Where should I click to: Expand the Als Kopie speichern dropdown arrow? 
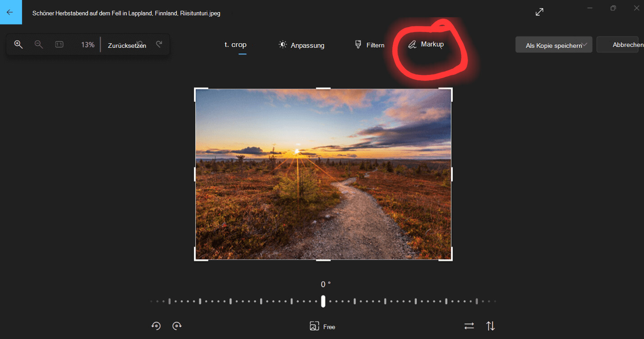(x=585, y=45)
